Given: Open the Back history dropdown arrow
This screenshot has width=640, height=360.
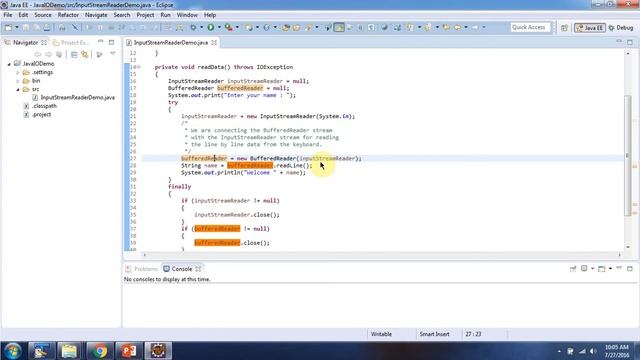Looking at the screenshot, I should [466, 27].
